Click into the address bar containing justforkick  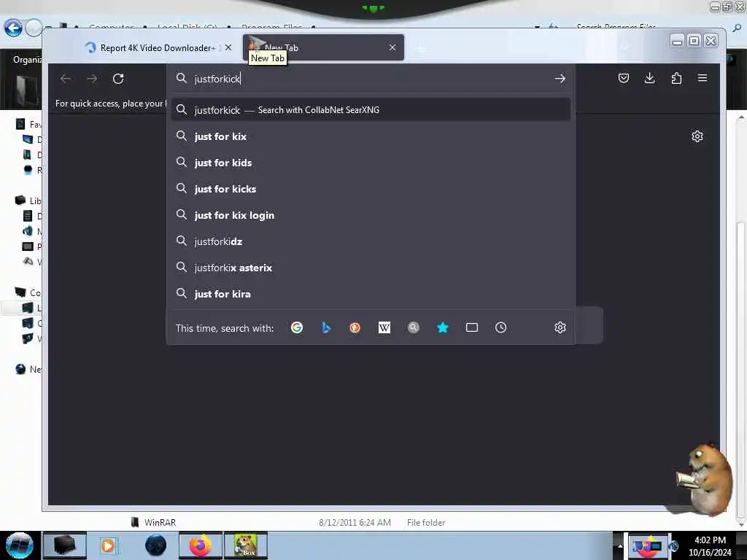[x=371, y=79]
